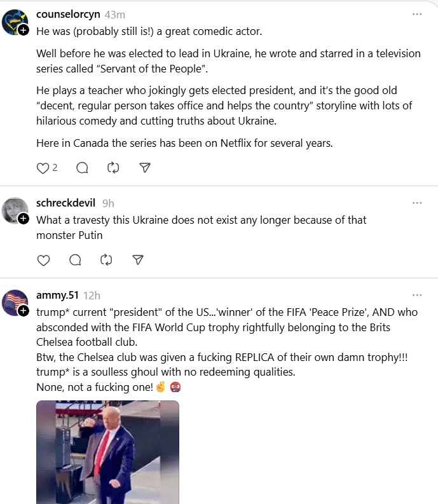Click the 12h timestamp on ammy.51's post

(x=92, y=295)
